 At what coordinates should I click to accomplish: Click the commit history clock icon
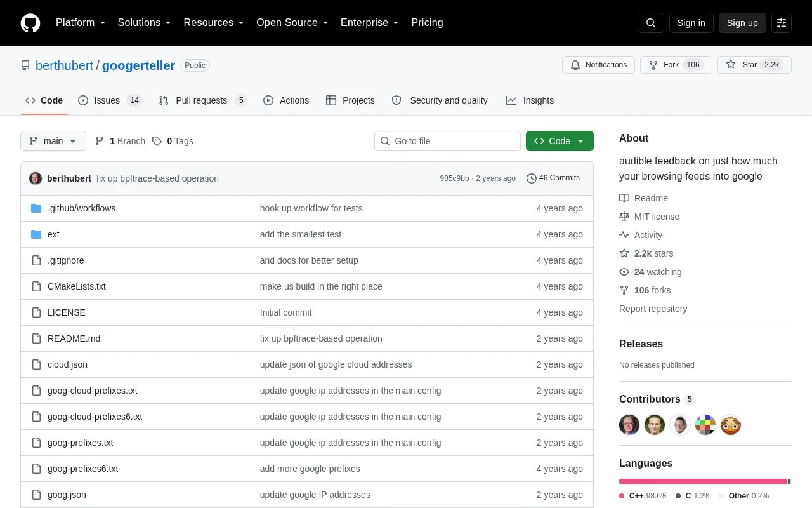532,178
